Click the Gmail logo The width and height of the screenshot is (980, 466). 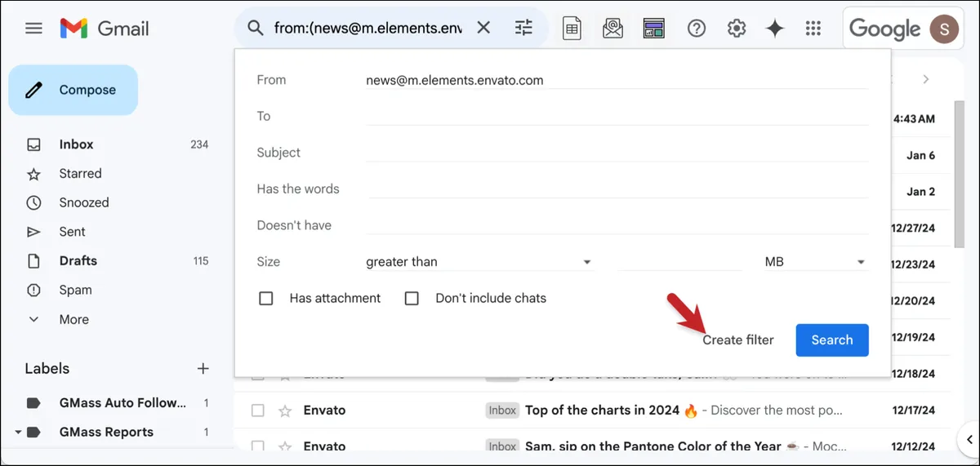point(105,29)
